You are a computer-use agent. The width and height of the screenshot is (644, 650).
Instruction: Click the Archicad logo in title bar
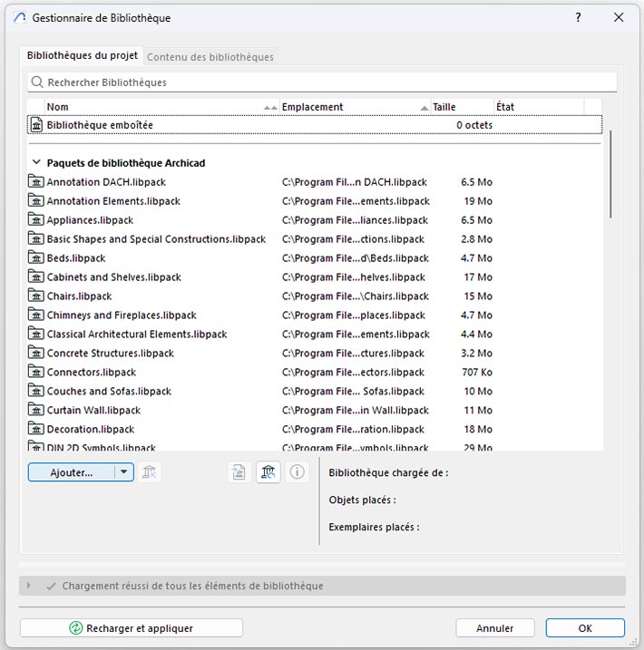[x=20, y=18]
